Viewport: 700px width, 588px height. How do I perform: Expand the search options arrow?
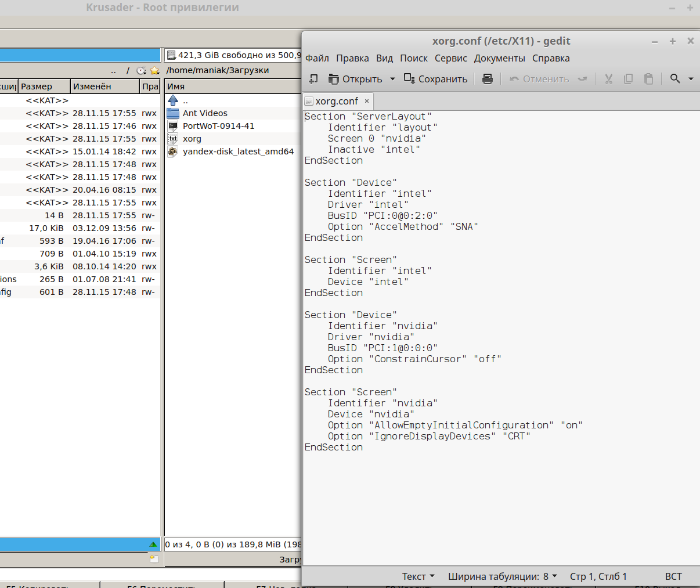pos(691,79)
